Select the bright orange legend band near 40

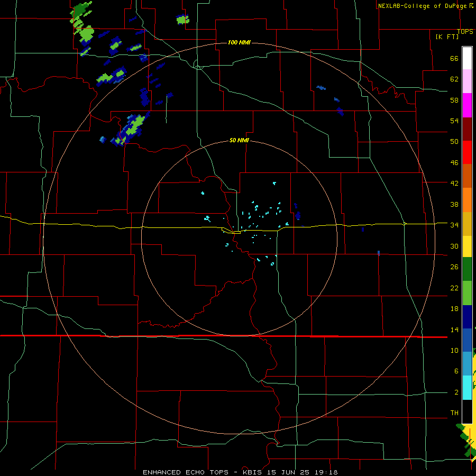coord(467,200)
